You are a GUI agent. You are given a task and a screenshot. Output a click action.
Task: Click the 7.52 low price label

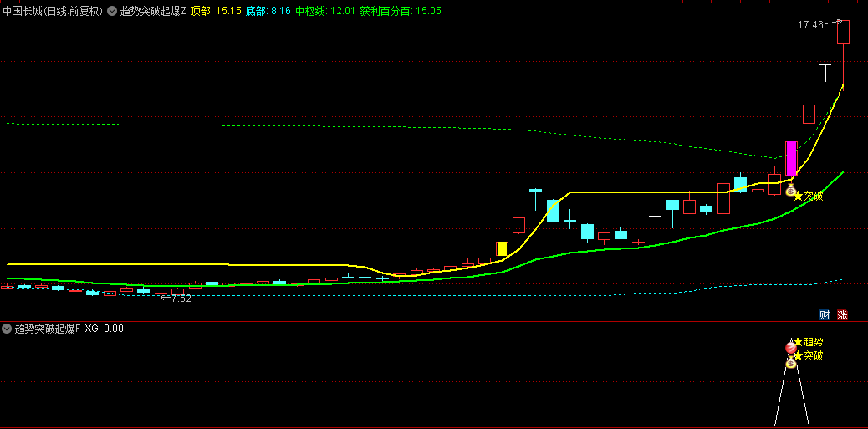(181, 299)
